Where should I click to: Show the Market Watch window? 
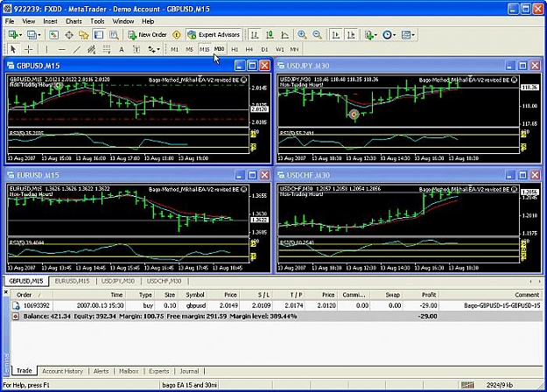click(x=53, y=35)
